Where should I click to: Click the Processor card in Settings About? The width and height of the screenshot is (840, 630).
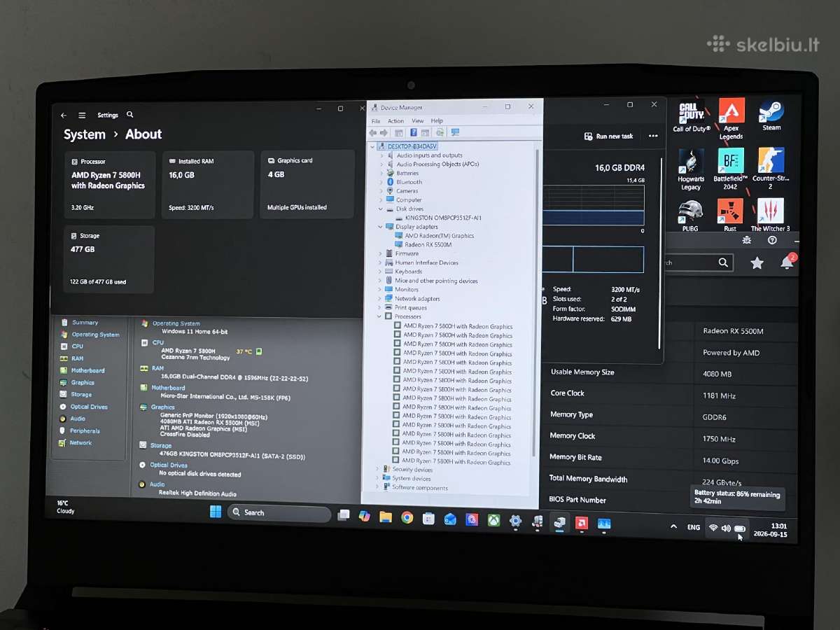[109, 185]
